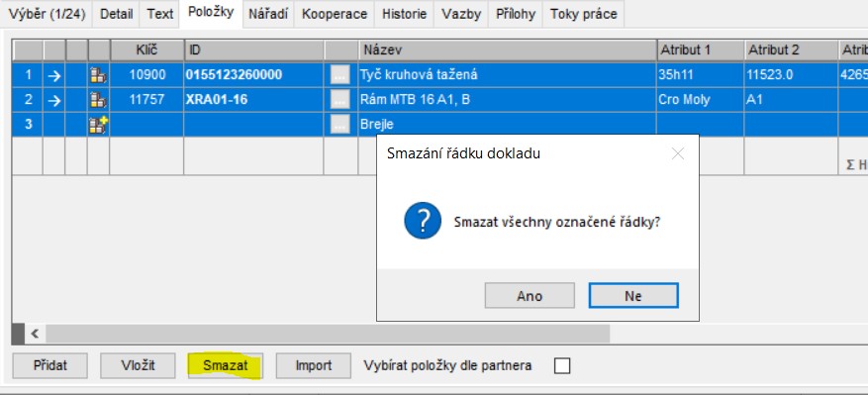Click ID cell XRA01-16
The width and height of the screenshot is (868, 395).
coord(254,100)
